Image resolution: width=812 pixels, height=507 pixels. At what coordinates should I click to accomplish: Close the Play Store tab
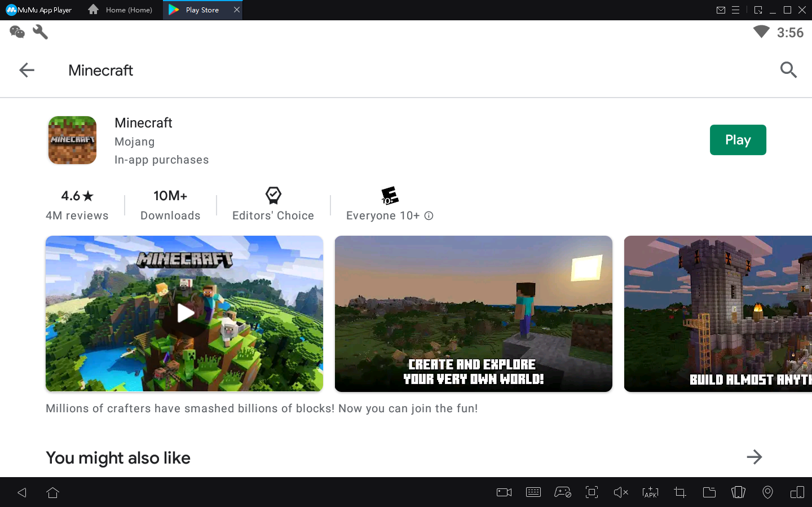(237, 10)
